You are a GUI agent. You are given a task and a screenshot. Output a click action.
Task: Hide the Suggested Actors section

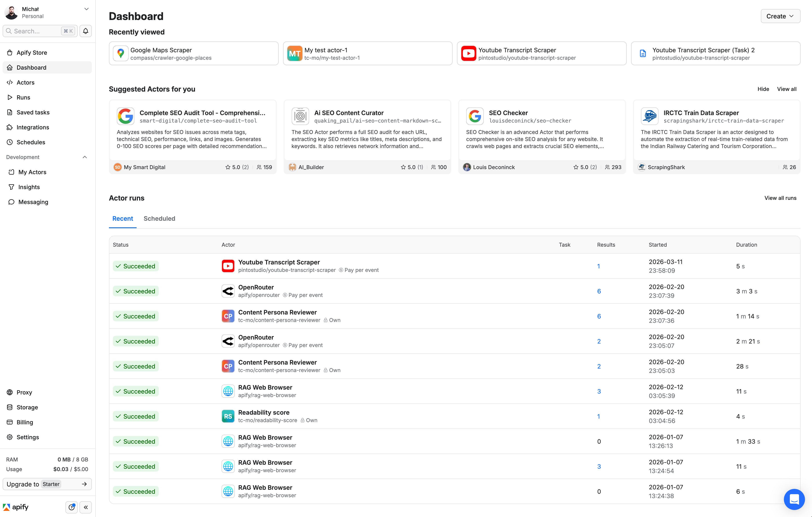763,89
